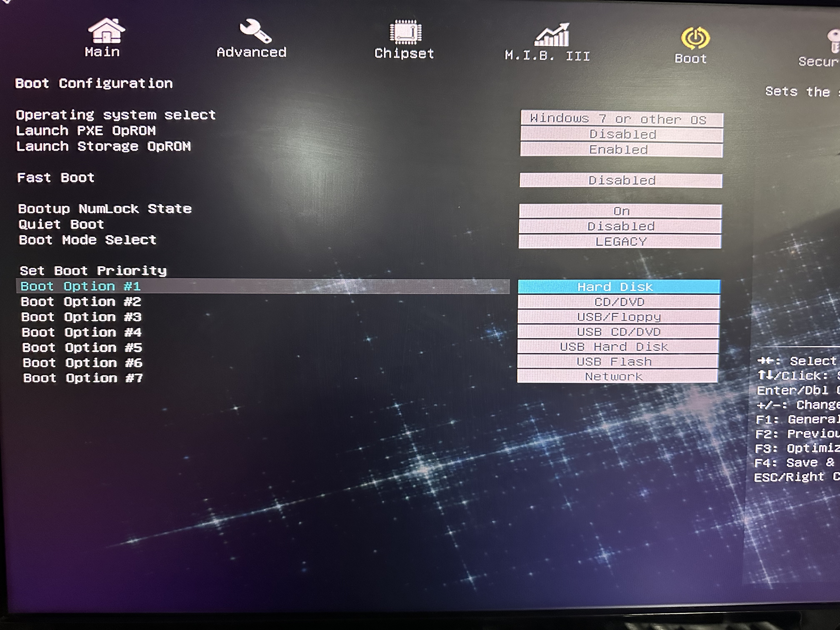This screenshot has width=840, height=630.
Task: Open the Chipset tab label
Action: (x=404, y=54)
